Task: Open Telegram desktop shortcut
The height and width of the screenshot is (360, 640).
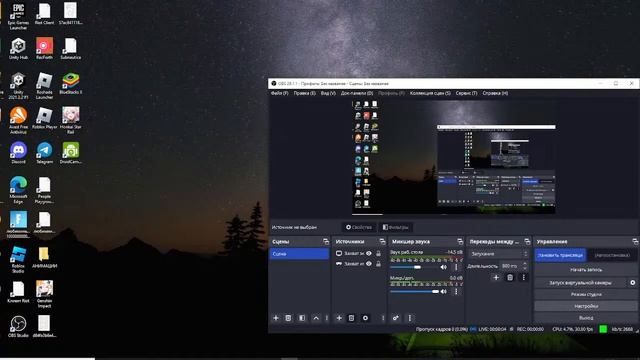Action: 44,153
